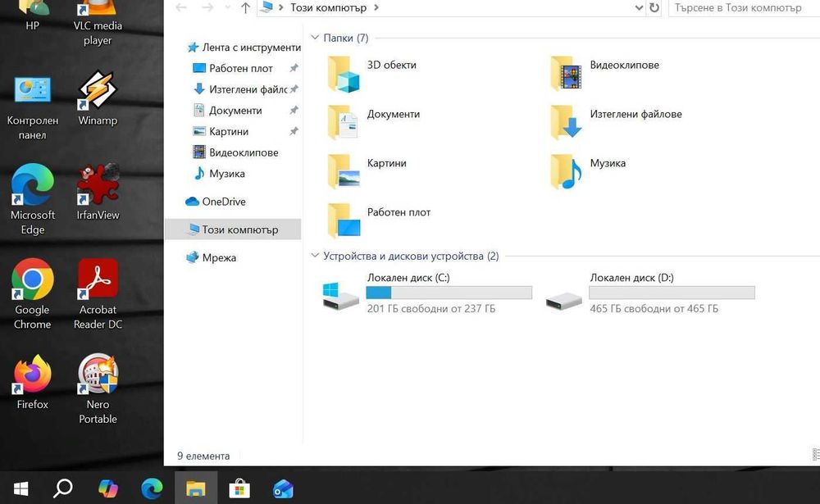Open Работен плот in navigation pane
Image resolution: width=820 pixels, height=504 pixels.
tap(233, 69)
